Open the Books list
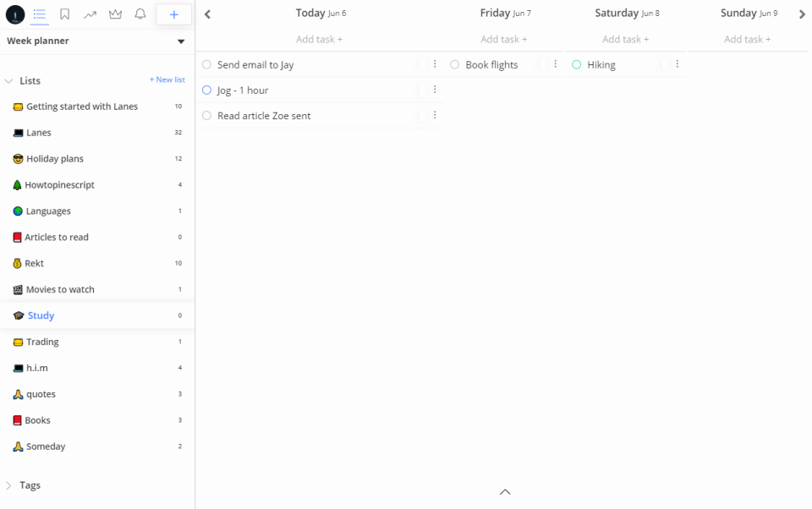 [97, 420]
